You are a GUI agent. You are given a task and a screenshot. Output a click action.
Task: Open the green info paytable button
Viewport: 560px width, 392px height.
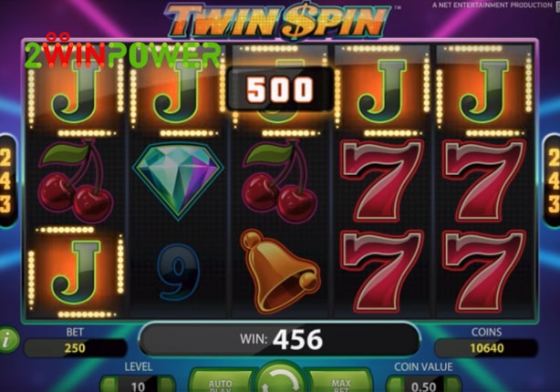(8, 340)
